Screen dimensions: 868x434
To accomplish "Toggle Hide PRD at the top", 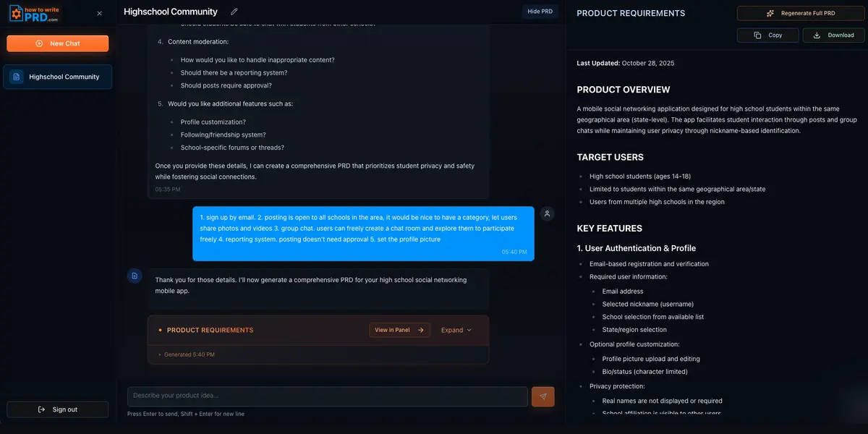I will click(x=540, y=11).
